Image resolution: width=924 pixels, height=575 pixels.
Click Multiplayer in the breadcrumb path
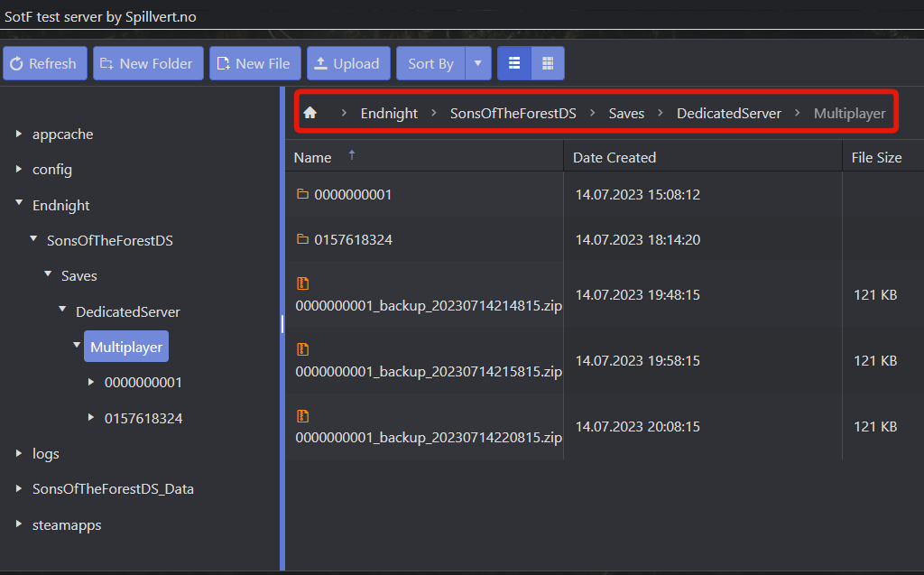[850, 113]
